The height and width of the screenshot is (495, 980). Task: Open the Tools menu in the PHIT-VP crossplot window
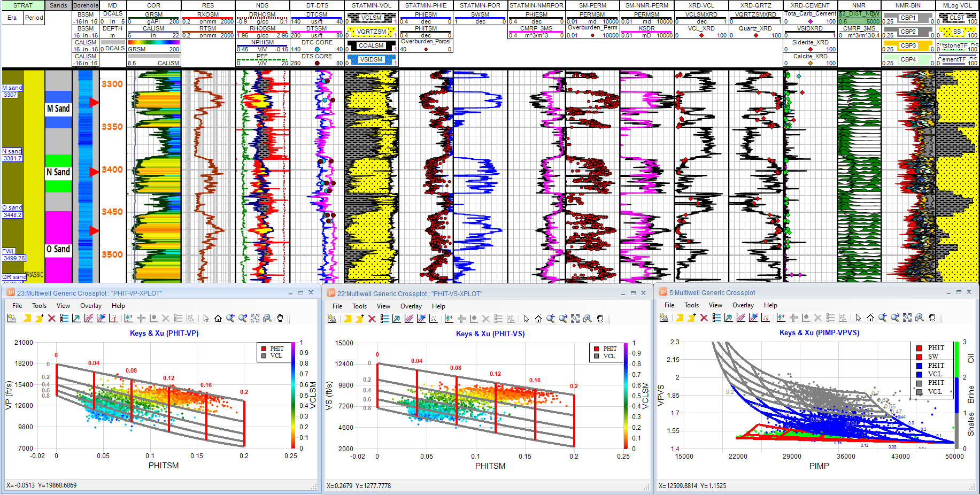click(39, 306)
